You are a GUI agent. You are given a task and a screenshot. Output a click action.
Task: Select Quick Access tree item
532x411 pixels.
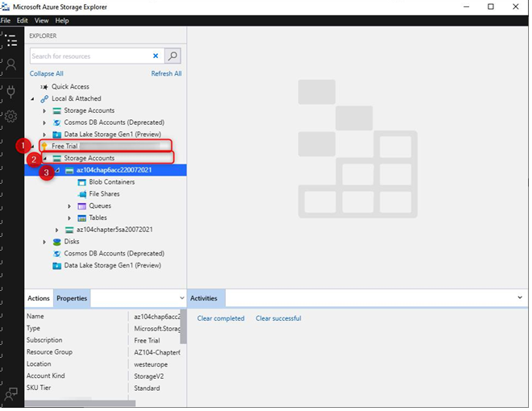tap(70, 87)
